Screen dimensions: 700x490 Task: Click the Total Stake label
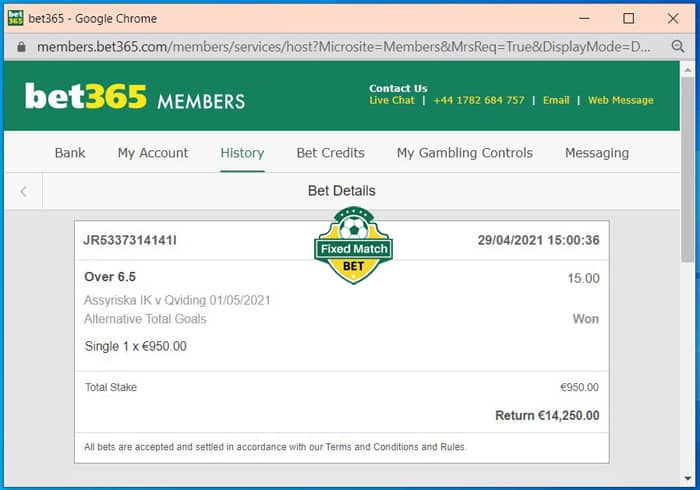click(x=111, y=387)
